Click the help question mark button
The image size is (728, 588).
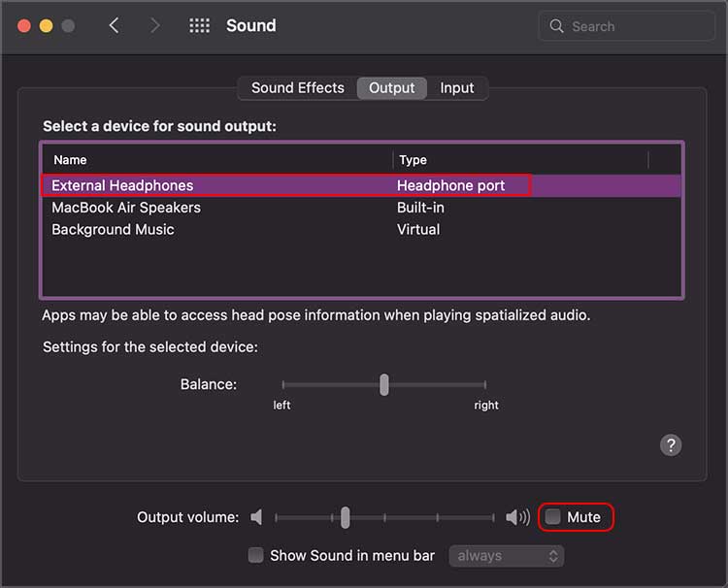(671, 444)
